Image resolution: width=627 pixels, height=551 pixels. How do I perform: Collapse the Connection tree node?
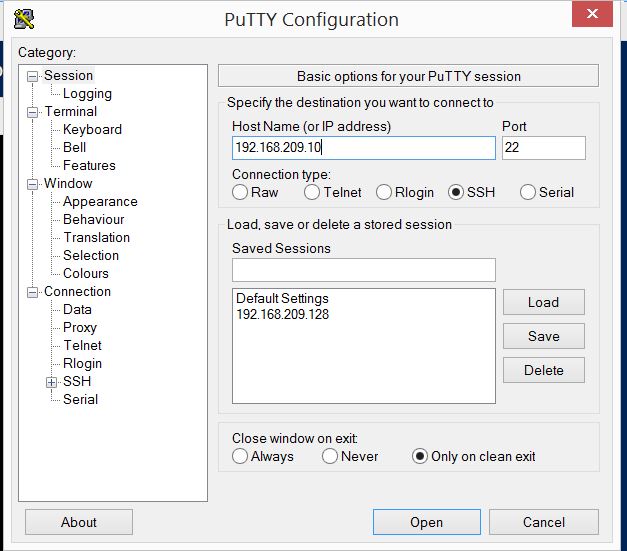(x=32, y=293)
